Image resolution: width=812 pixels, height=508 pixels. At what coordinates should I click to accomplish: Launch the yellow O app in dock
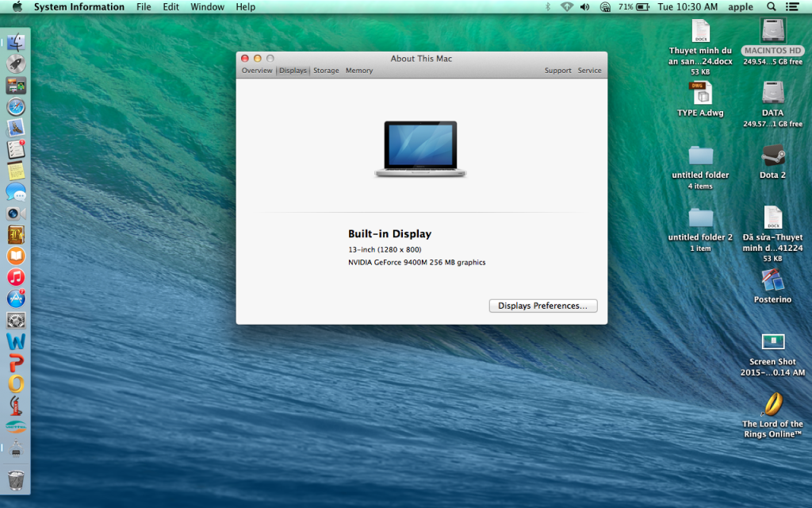[16, 384]
